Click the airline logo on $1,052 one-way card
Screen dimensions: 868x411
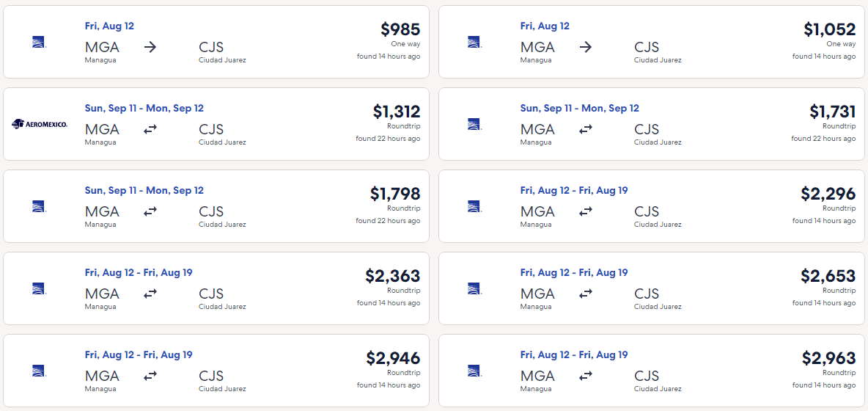474,42
